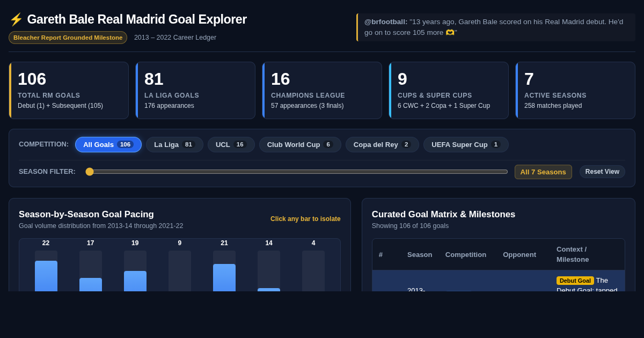This screenshot has width=644, height=338.
Task: Open the 81 La Liga Goals card
Action: (x=195, y=90)
